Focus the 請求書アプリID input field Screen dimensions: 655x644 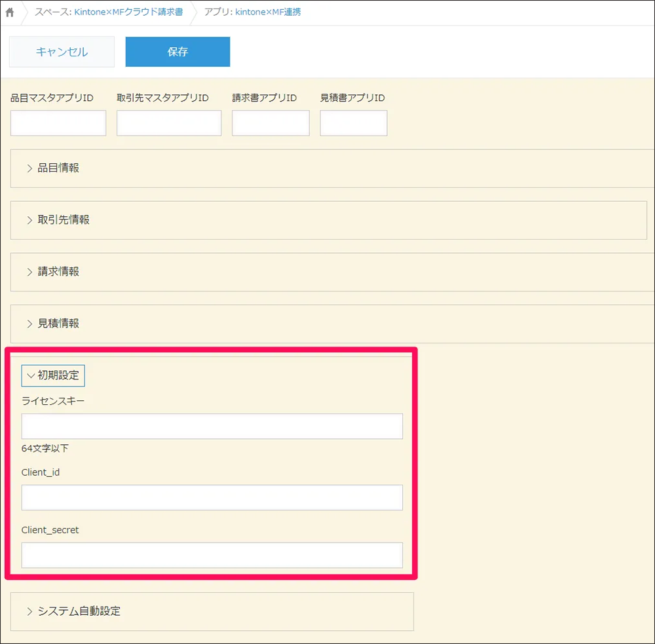(271, 123)
